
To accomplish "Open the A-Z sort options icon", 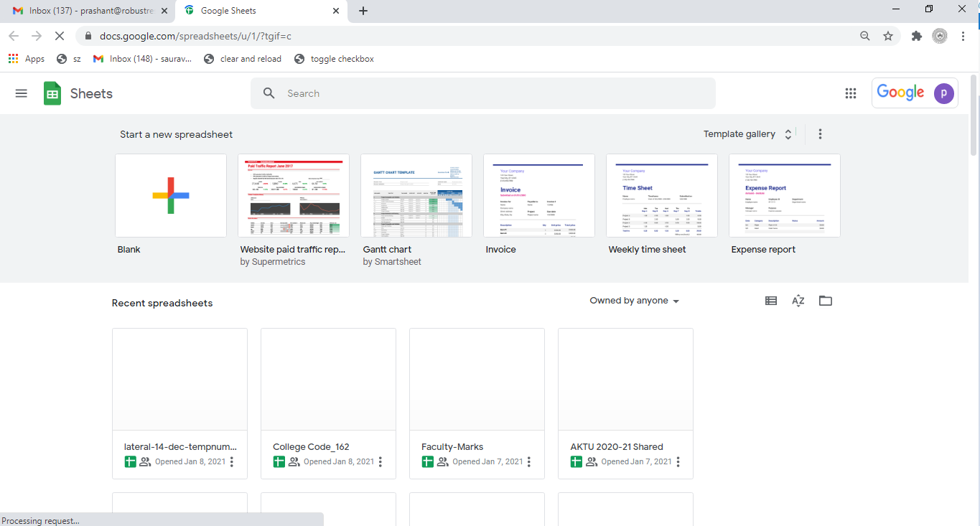I will click(x=798, y=301).
